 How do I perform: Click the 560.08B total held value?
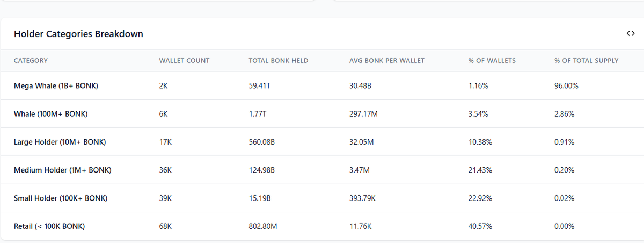[262, 142]
